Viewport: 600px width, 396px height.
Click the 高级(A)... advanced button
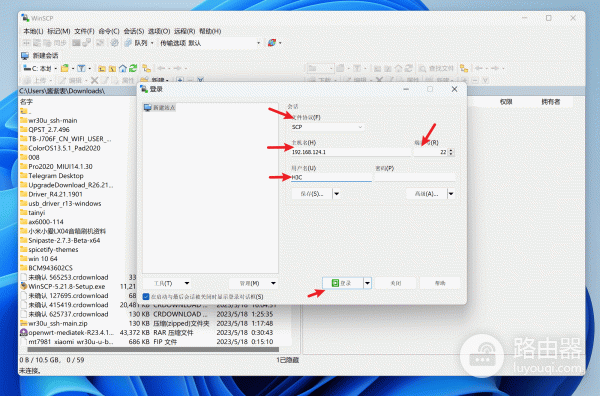[426, 194]
